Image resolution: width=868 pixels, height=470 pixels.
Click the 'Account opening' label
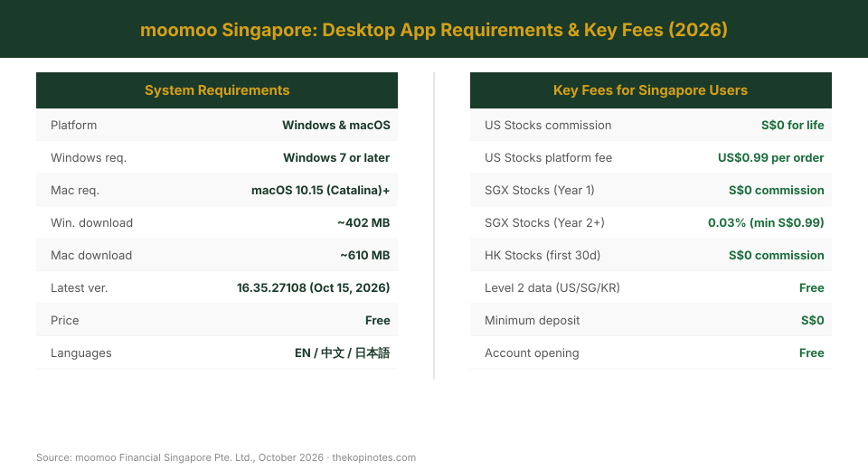(x=532, y=353)
